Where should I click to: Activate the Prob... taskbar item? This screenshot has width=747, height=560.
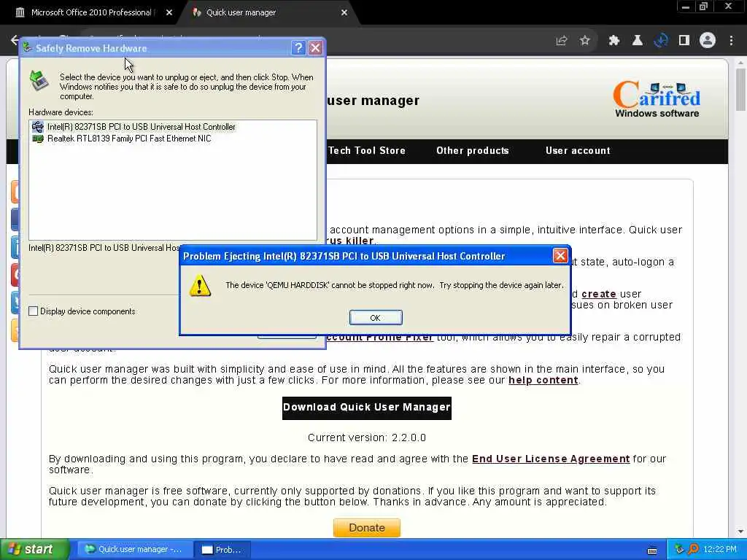222,549
